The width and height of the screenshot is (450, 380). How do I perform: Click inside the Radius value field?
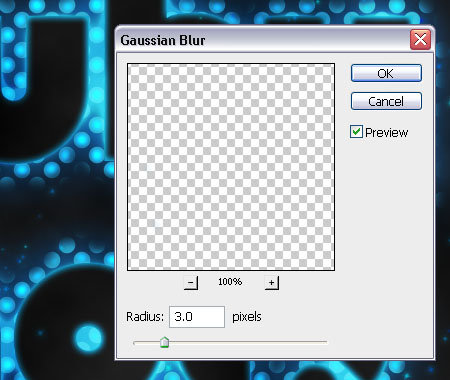(197, 317)
